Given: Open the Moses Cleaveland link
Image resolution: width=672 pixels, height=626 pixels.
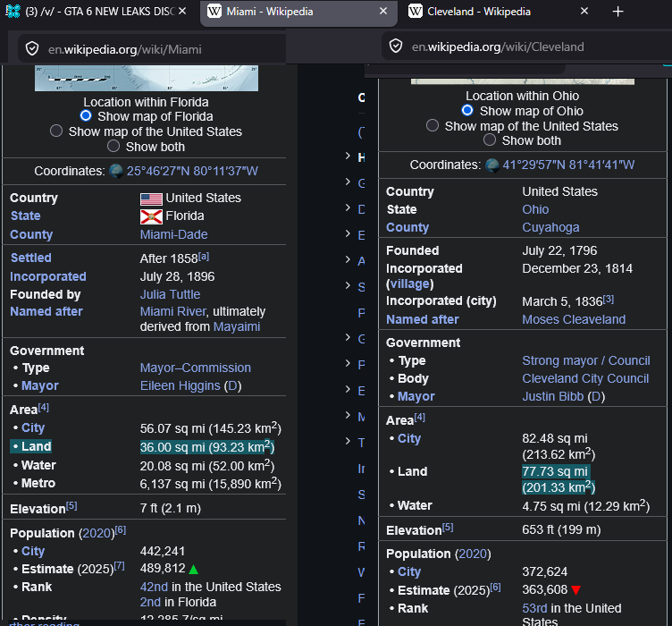Looking at the screenshot, I should (x=574, y=319).
